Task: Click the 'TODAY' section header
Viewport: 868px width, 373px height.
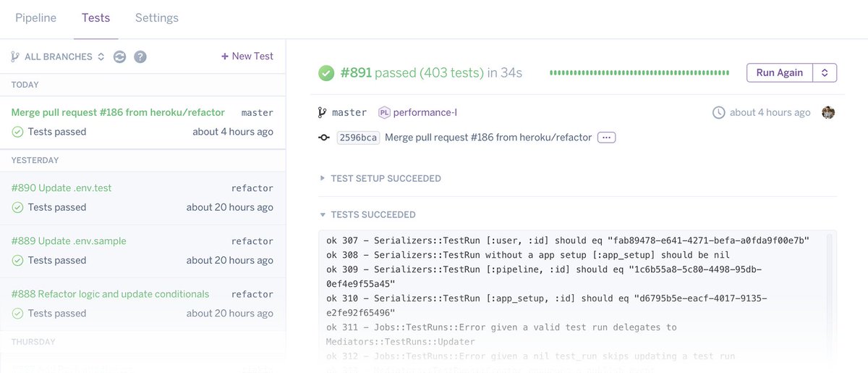Action: click(x=25, y=85)
